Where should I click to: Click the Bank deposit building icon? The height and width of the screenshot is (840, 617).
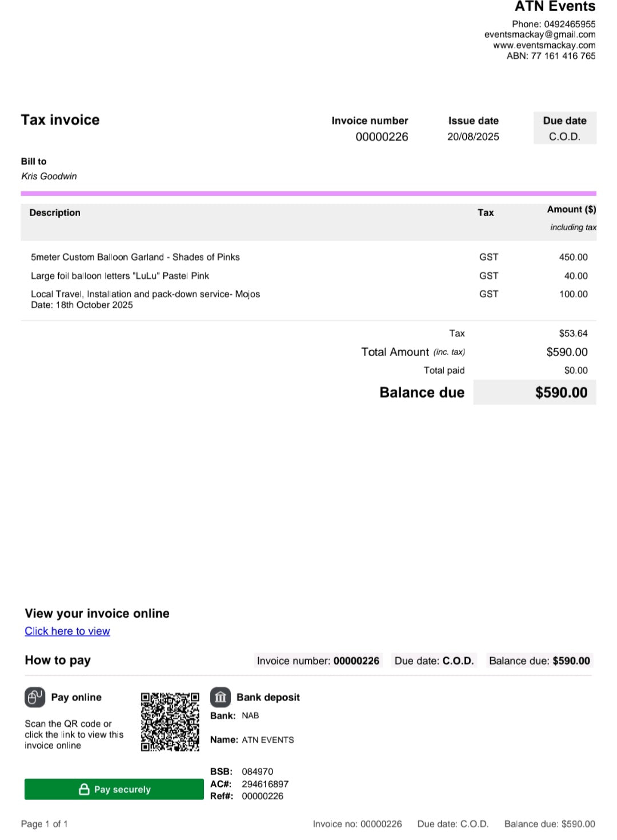pos(221,697)
